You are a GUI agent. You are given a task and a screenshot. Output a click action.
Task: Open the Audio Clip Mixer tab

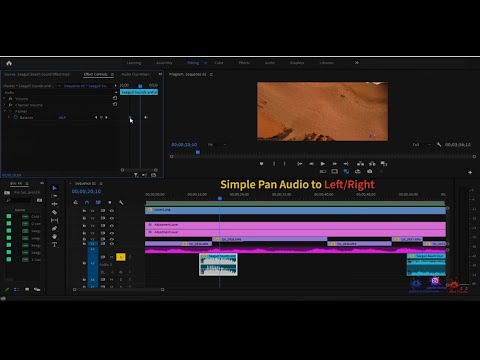click(x=136, y=74)
